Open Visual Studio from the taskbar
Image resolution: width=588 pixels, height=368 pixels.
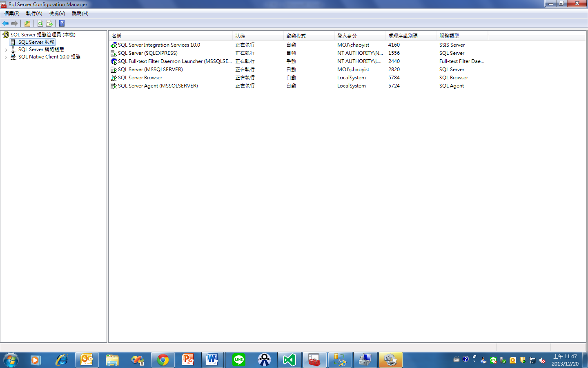tap(289, 360)
